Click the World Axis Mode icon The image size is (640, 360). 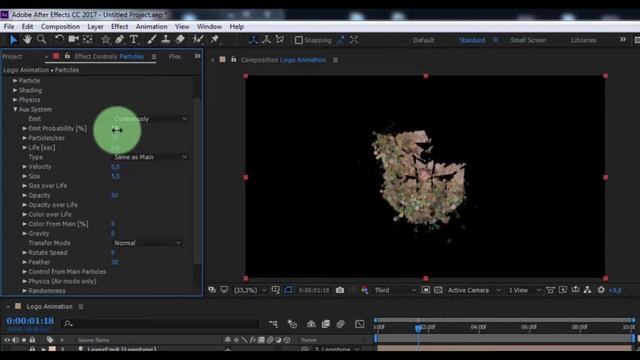point(267,40)
